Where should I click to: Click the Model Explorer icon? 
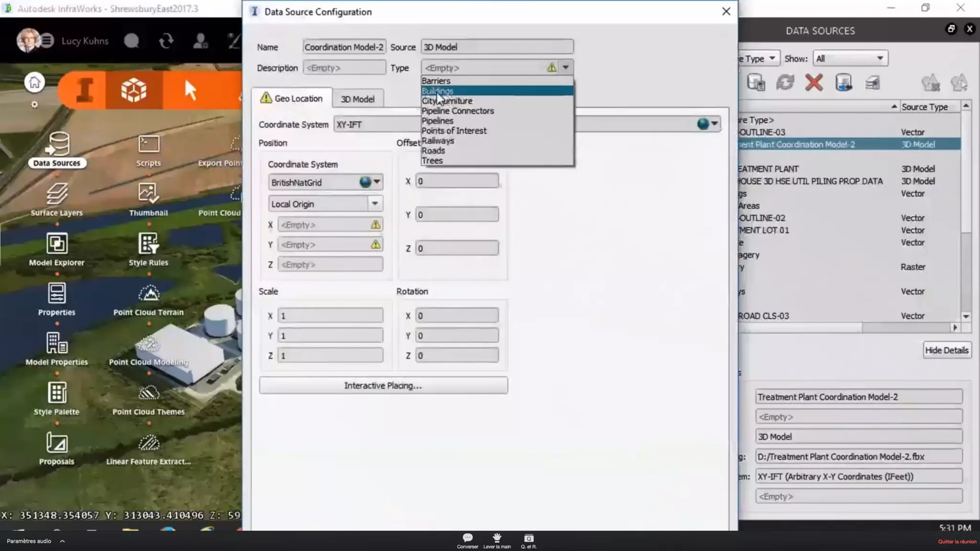(x=57, y=244)
